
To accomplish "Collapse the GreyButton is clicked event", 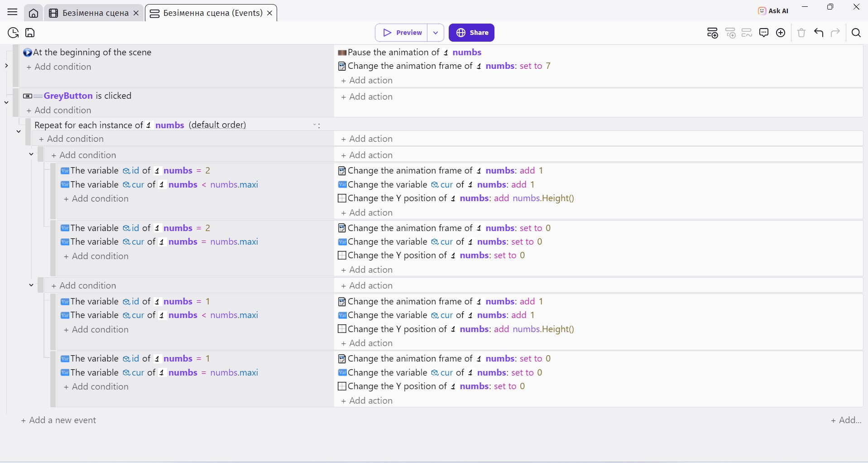I will pyautogui.click(x=6, y=102).
